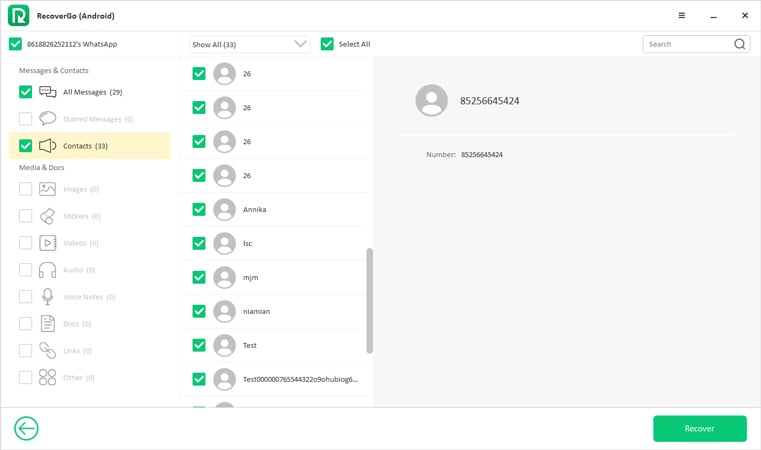Click the Other (0) label

coord(79,377)
